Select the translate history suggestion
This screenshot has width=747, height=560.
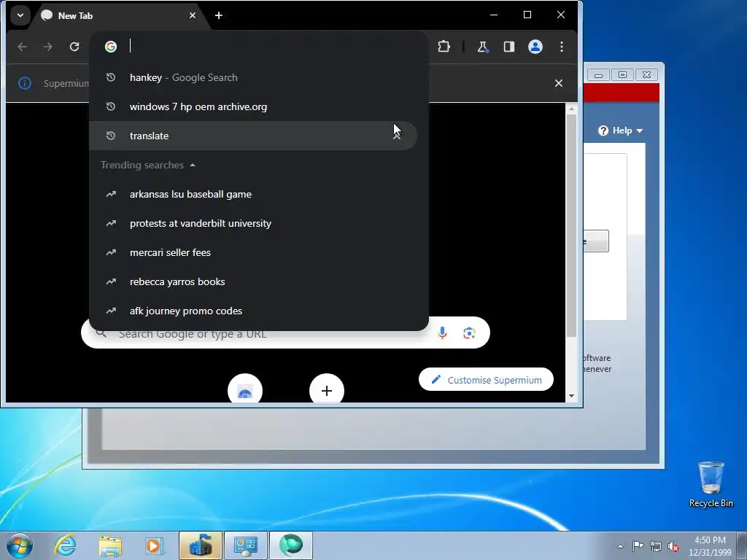pyautogui.click(x=253, y=136)
